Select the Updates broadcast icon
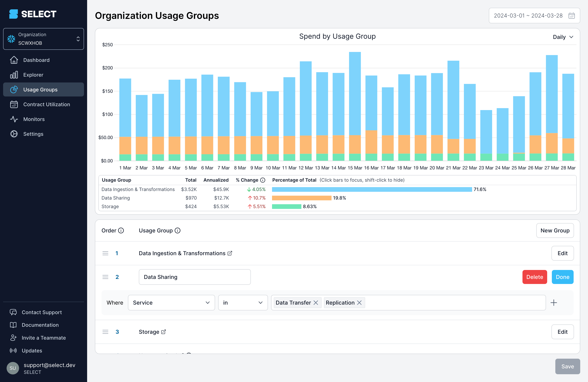Screen dimensions: 588x382 click(x=14, y=350)
